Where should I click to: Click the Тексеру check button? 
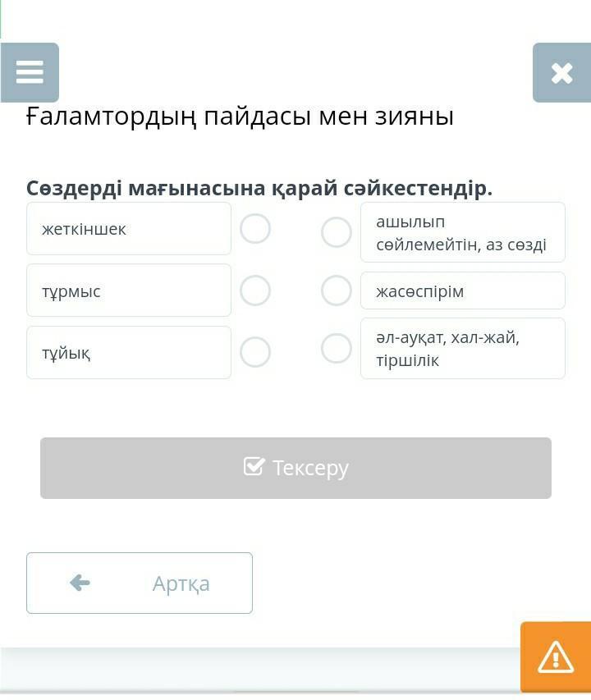[x=296, y=468]
